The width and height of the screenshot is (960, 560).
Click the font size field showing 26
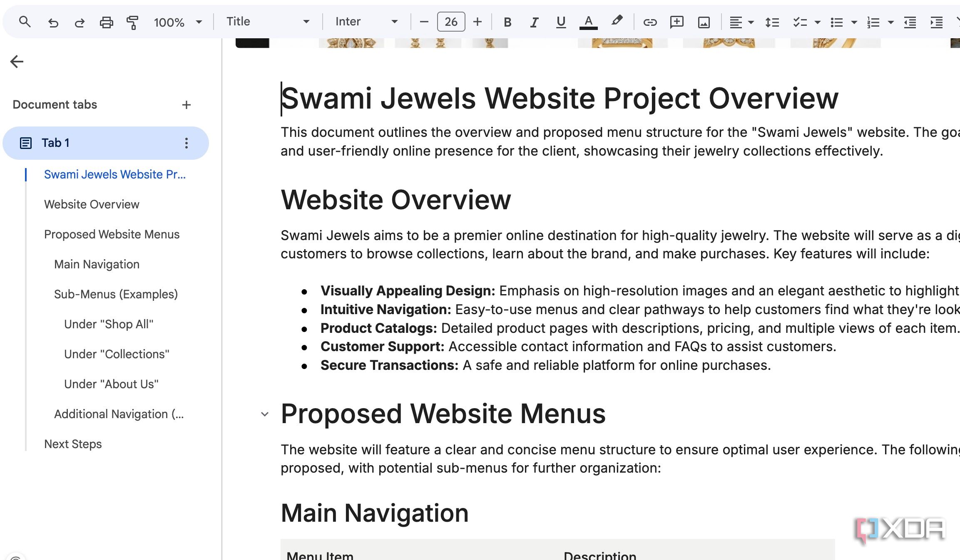[451, 22]
